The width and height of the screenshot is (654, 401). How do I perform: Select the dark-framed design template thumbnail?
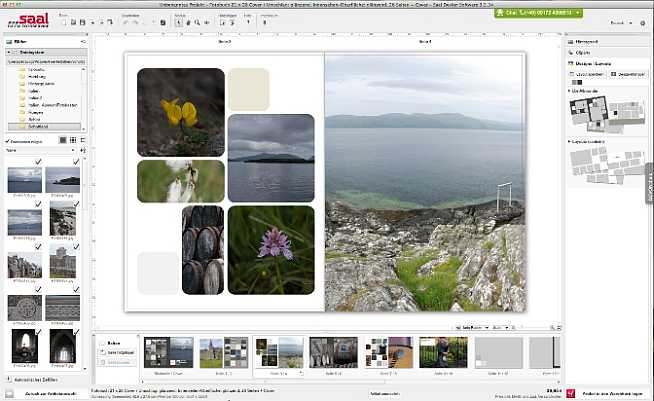(x=589, y=112)
